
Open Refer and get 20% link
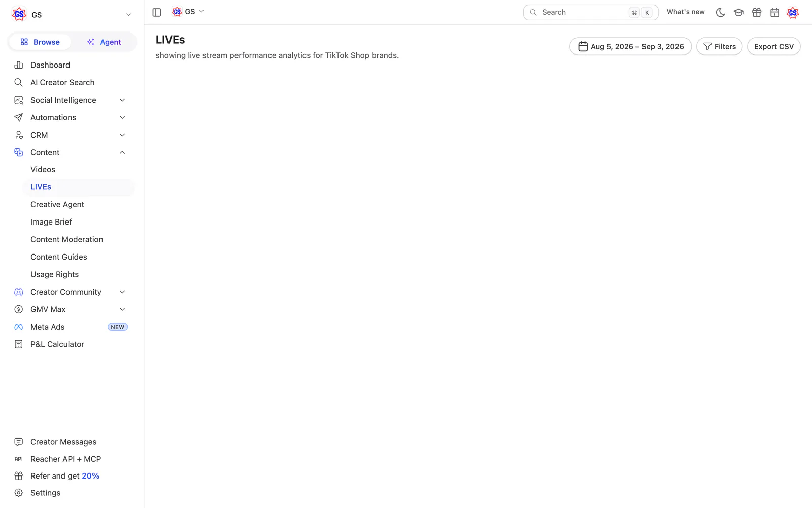(x=65, y=476)
